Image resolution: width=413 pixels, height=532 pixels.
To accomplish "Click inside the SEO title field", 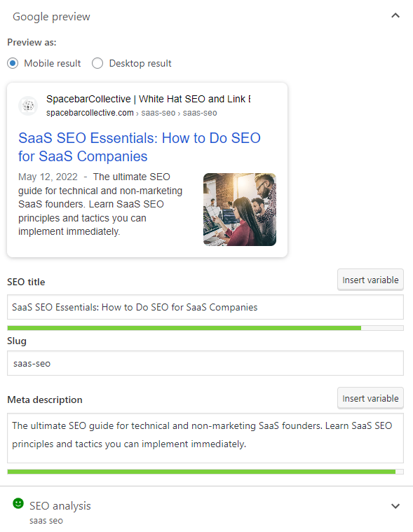I will tap(205, 307).
